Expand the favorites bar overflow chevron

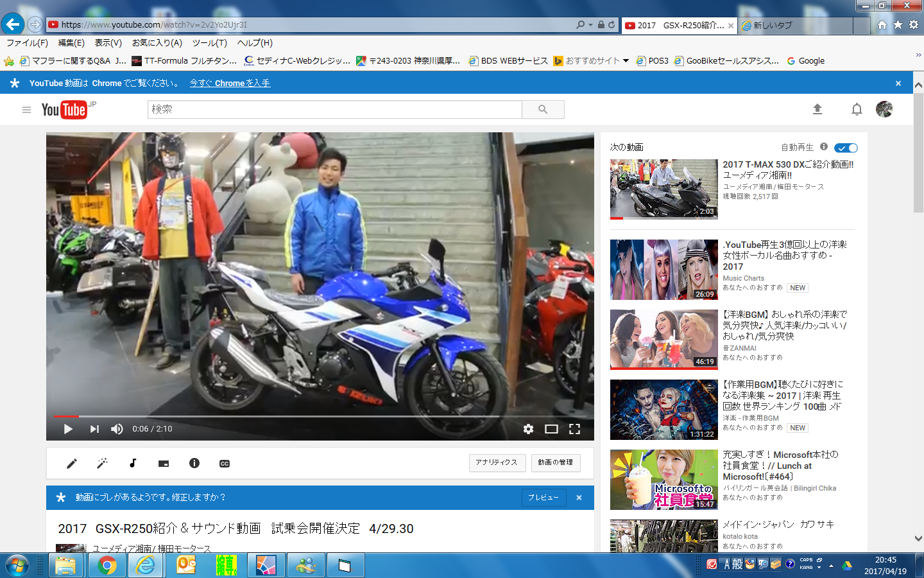[x=918, y=55]
